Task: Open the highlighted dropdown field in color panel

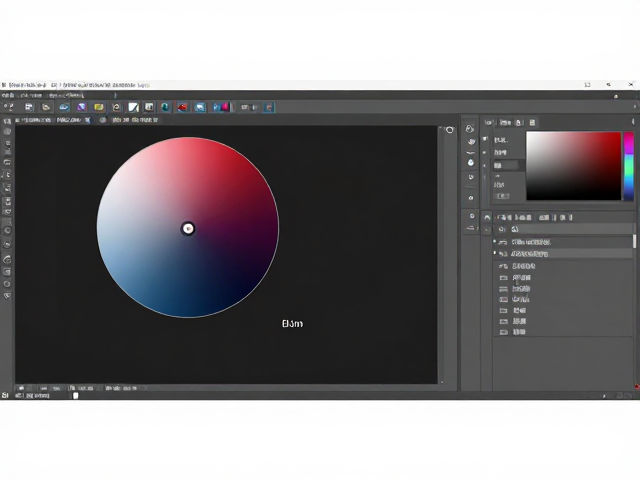Action: [506, 165]
